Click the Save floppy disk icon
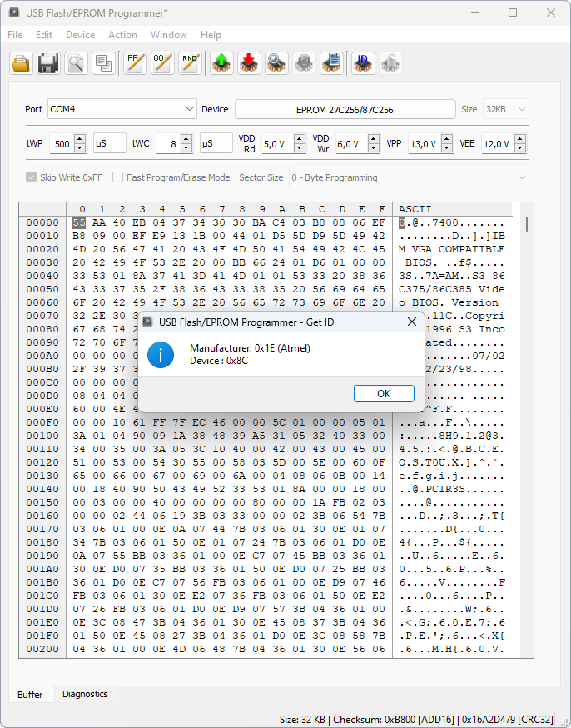The width and height of the screenshot is (571, 728). click(48, 63)
